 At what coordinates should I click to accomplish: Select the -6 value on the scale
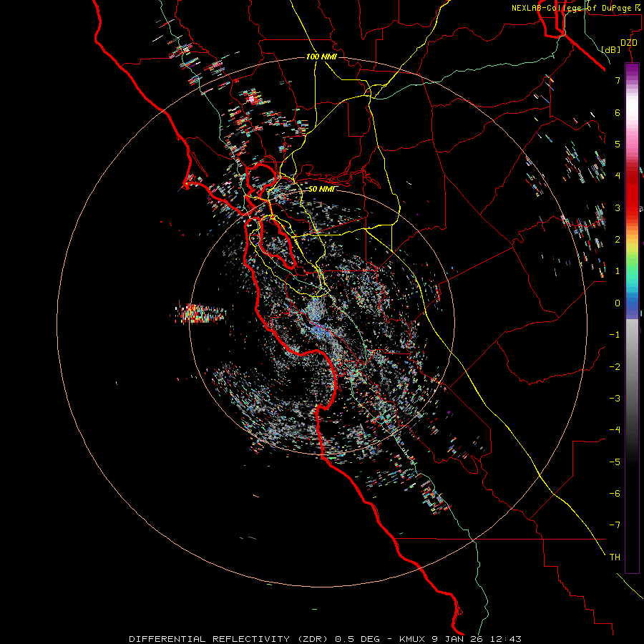click(x=615, y=493)
